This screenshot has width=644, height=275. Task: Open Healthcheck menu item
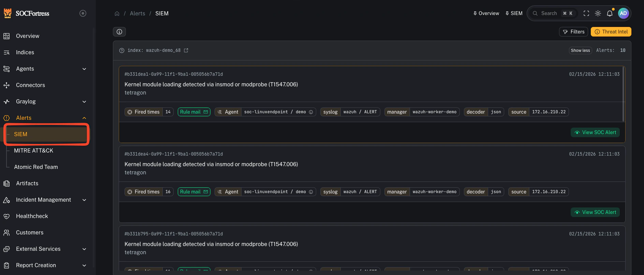pyautogui.click(x=32, y=216)
